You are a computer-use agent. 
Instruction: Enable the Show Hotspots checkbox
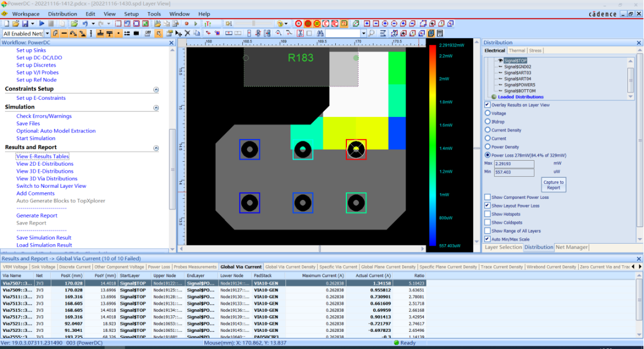(x=487, y=214)
